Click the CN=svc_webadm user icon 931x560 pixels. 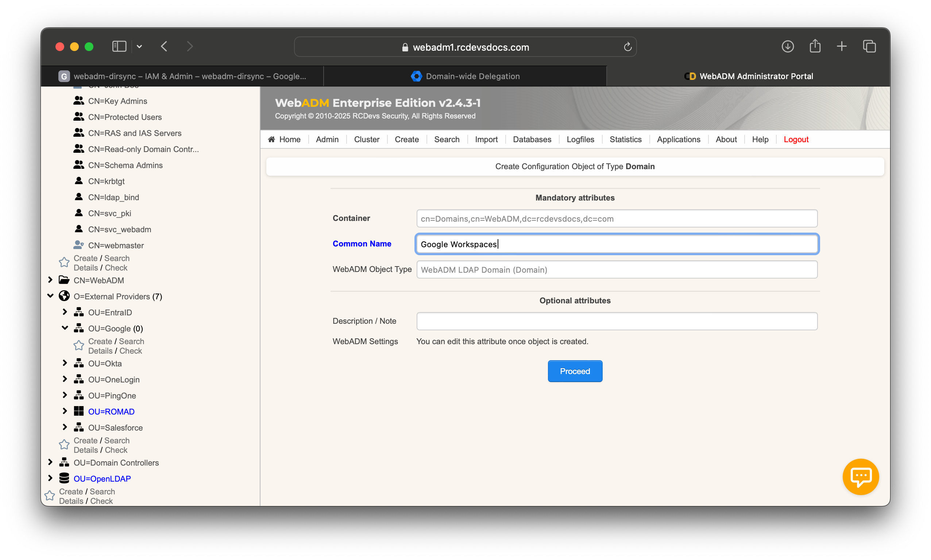[x=78, y=229]
